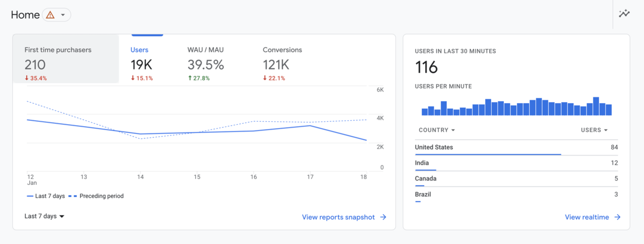Click the United States country row

point(516,148)
